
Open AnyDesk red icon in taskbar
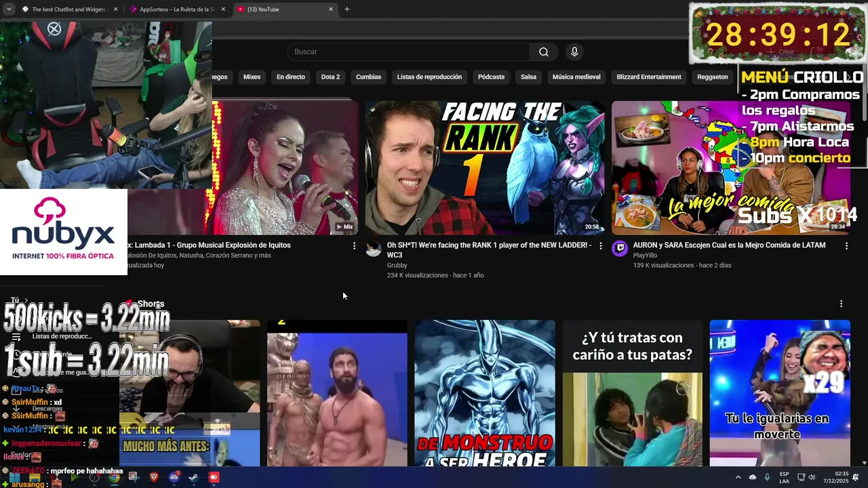[x=214, y=478]
